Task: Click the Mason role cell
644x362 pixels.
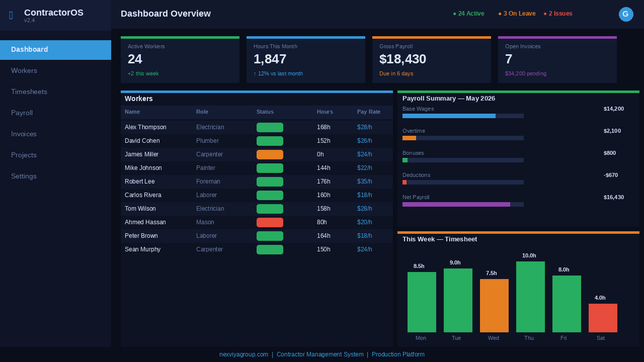Action: tap(205, 222)
